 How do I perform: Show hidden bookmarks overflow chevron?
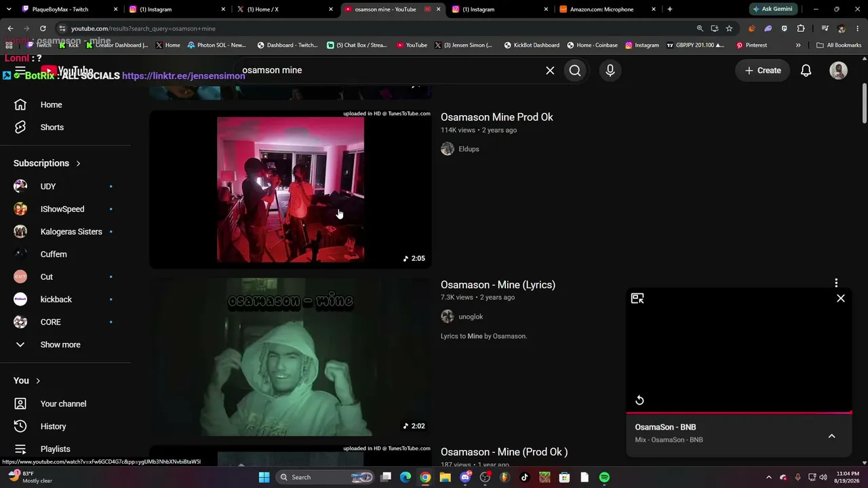tap(798, 45)
